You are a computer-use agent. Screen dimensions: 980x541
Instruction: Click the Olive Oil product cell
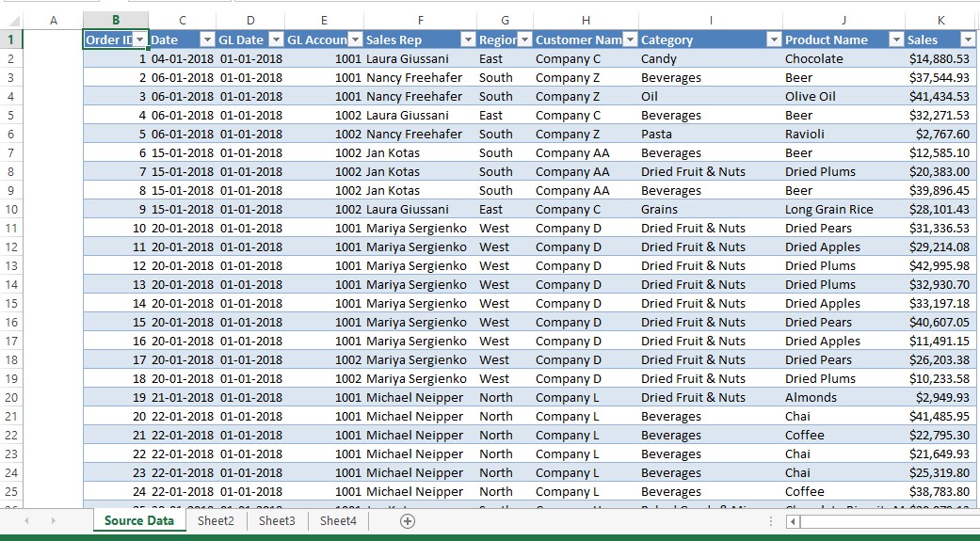843,96
